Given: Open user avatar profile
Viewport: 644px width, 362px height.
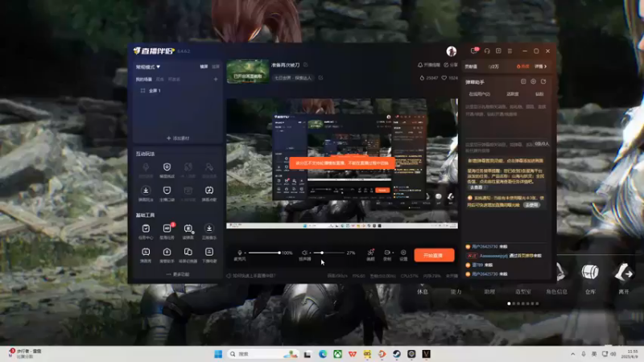Looking at the screenshot, I should [x=452, y=51].
